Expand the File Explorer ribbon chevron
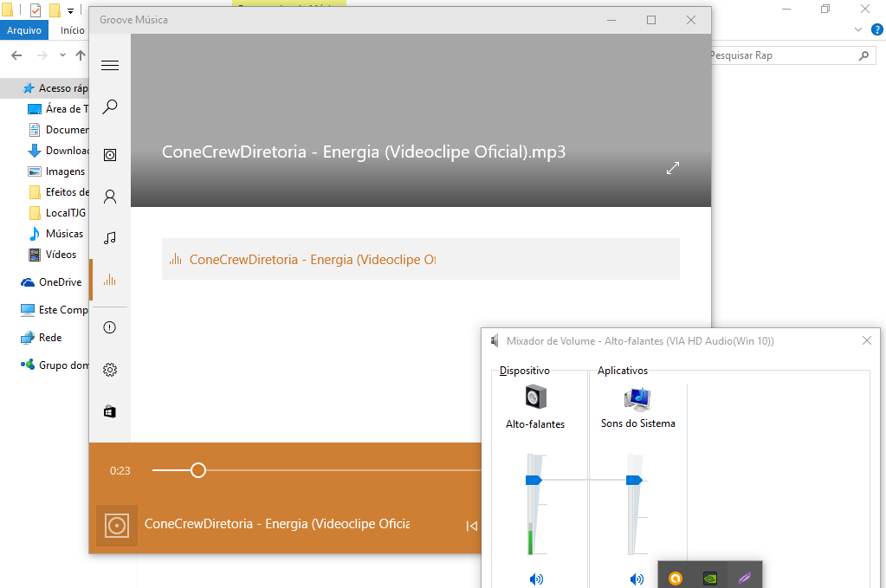The width and height of the screenshot is (886, 588). [858, 30]
